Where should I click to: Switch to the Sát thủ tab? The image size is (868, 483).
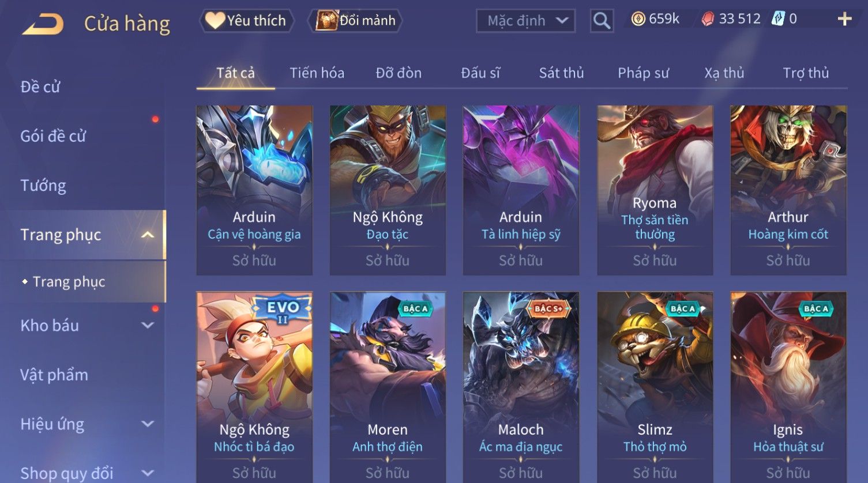point(561,73)
